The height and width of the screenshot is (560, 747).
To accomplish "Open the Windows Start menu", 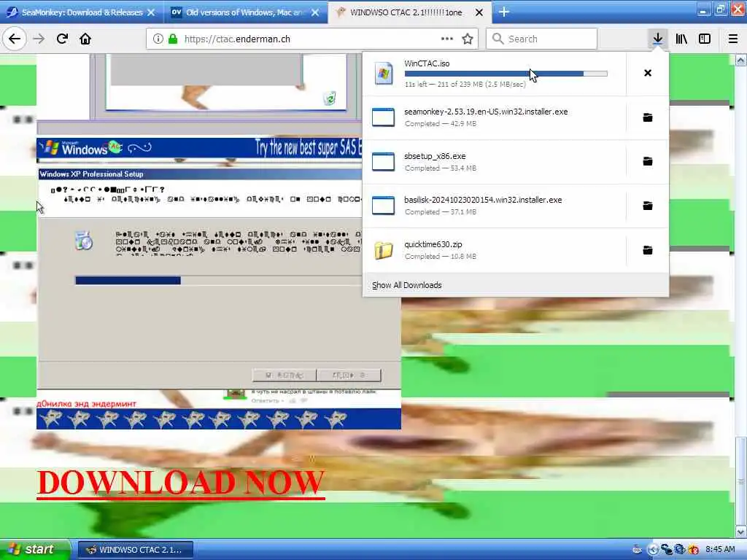I will click(34, 550).
